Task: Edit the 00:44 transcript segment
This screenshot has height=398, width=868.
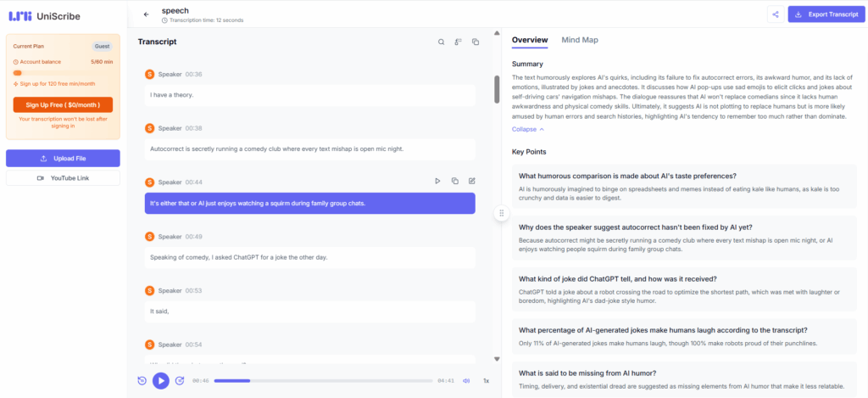Action: 472,181
